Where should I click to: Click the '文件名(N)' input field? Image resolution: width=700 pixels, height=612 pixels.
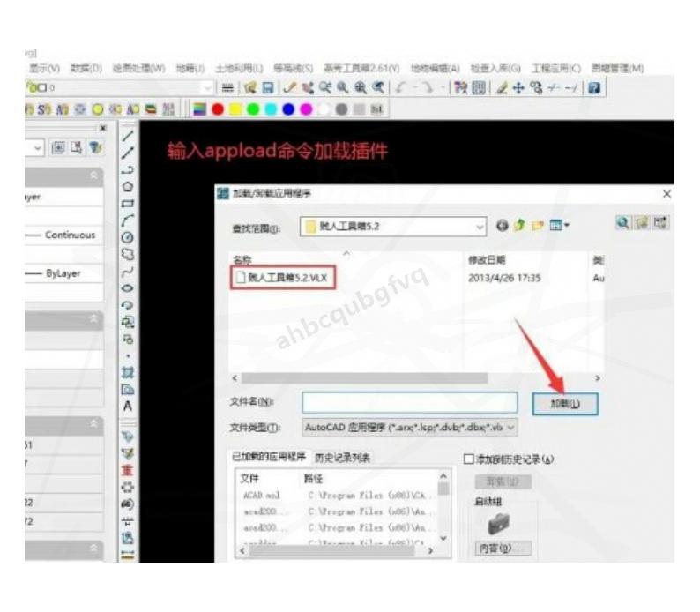coord(410,402)
